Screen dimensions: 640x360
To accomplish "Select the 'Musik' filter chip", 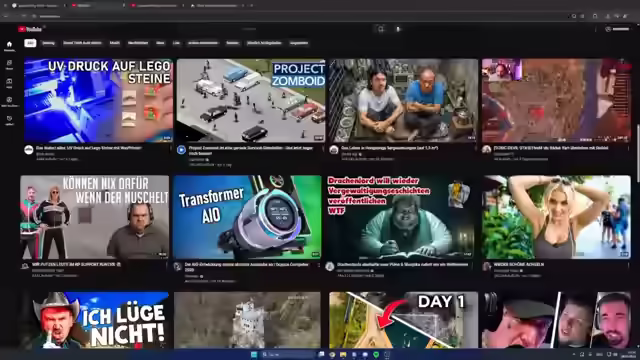I will (115, 43).
